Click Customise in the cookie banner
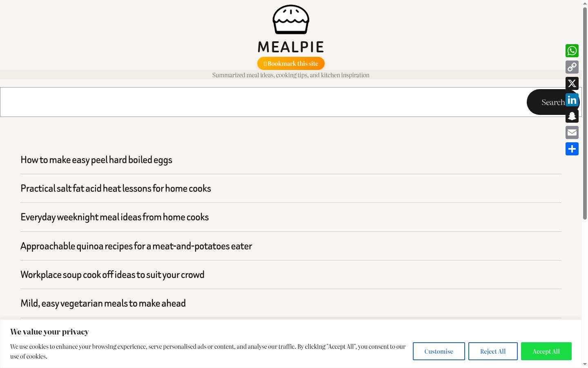This screenshot has width=588, height=368. tap(439, 351)
